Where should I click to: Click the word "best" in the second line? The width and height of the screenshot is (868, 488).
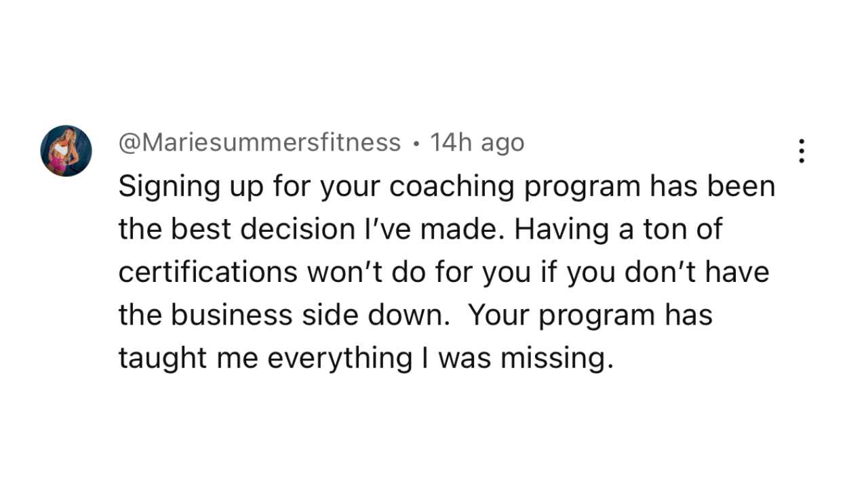coord(191,230)
